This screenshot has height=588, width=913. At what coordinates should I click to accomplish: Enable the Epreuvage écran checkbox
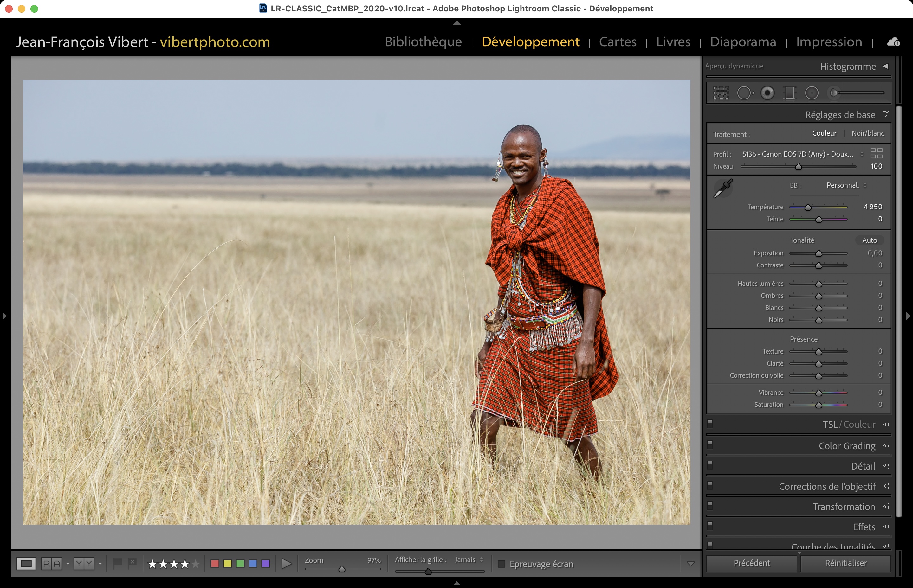502,564
